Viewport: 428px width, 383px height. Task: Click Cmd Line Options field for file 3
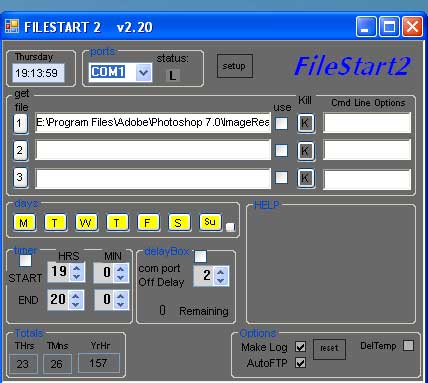(x=367, y=179)
